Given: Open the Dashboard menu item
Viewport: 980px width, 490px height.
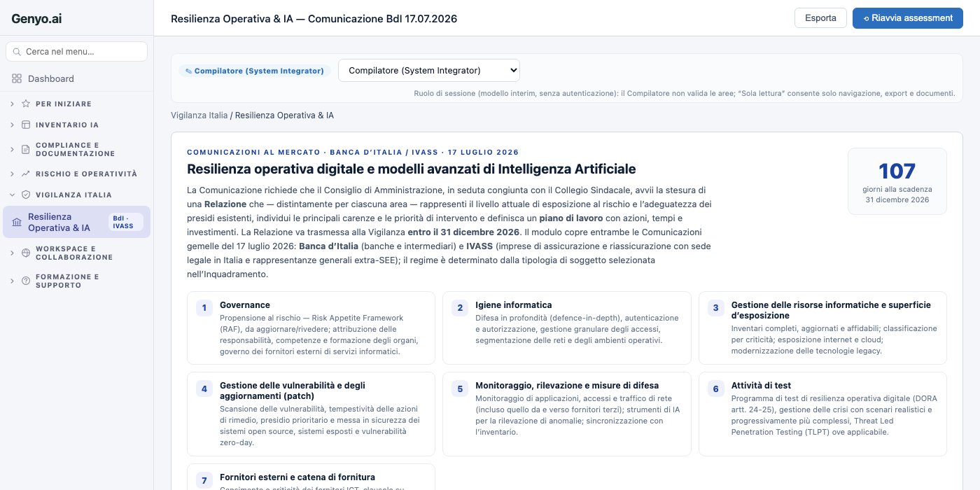Looking at the screenshot, I should point(76,78).
